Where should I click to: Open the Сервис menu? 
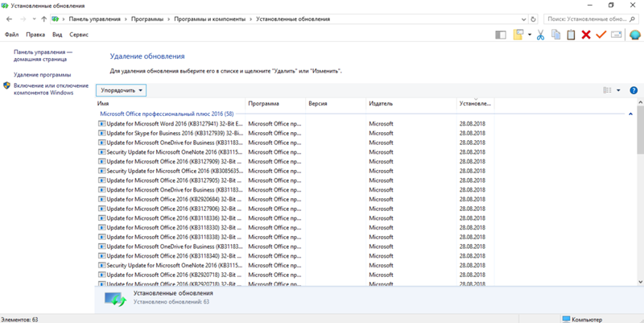point(79,35)
